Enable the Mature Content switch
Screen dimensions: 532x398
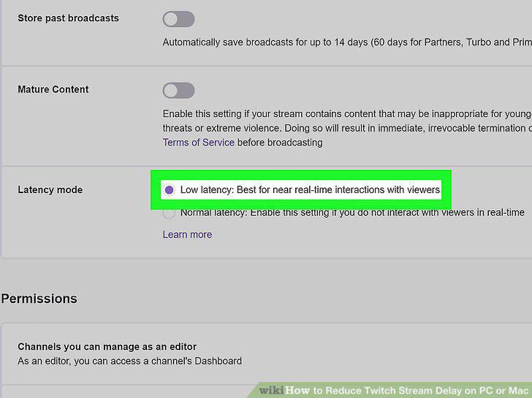(178, 90)
